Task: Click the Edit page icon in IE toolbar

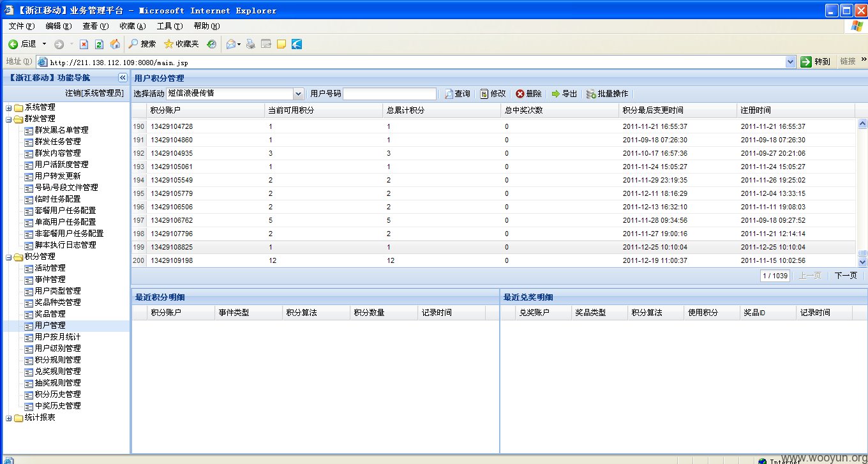Action: tap(266, 44)
